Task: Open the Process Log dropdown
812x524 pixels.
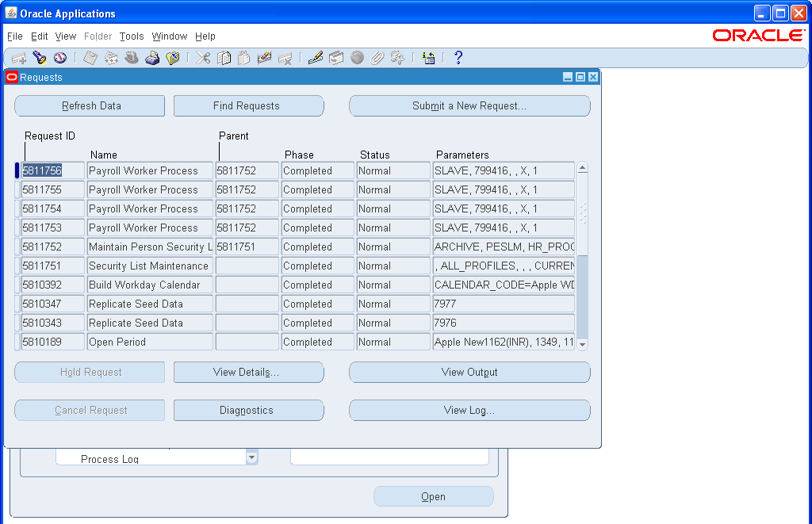Action: coord(251,457)
